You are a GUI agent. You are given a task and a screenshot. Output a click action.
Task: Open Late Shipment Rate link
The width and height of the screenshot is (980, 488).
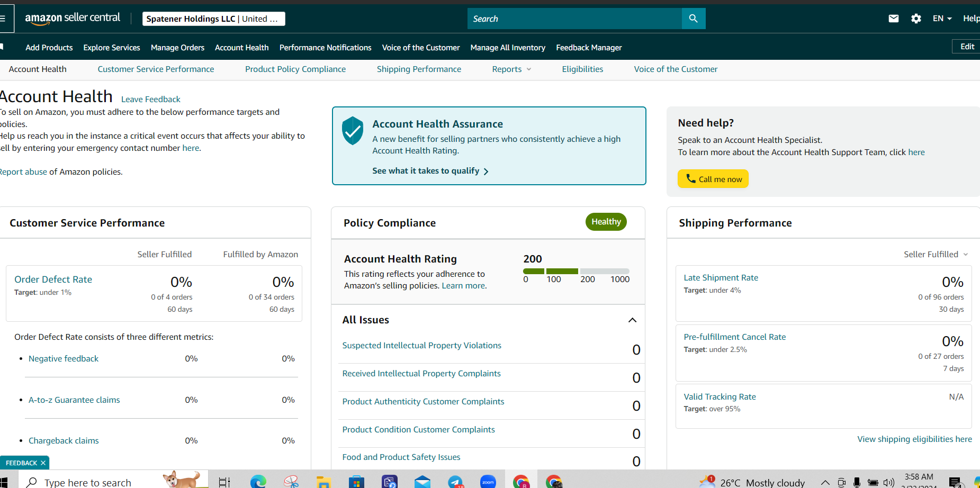(721, 278)
